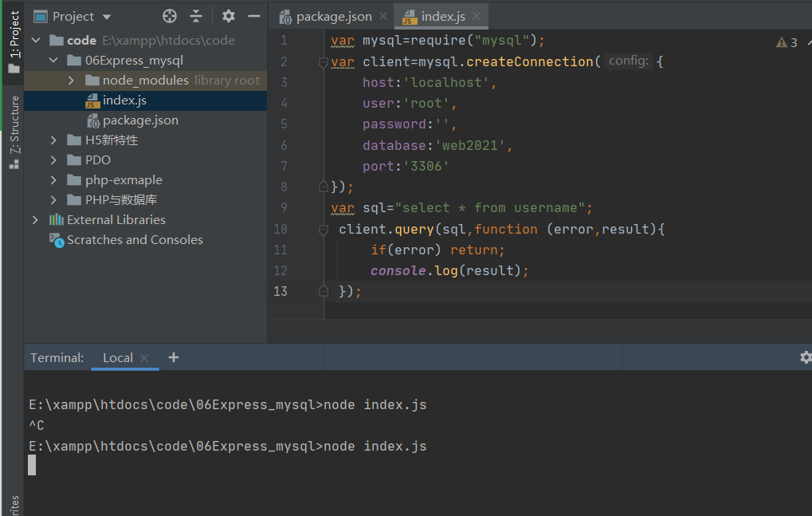812x516 pixels.
Task: Close the Local terminal session tab
Action: (144, 358)
